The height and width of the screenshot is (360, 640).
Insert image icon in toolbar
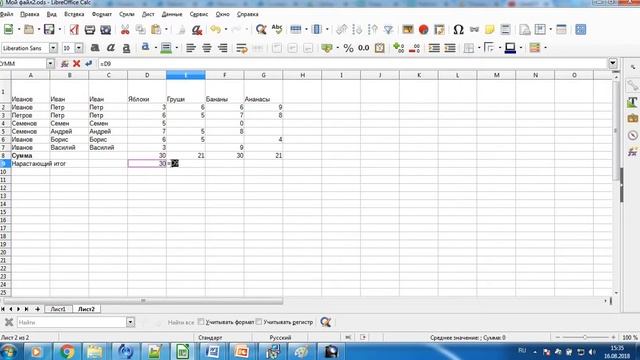[407, 29]
